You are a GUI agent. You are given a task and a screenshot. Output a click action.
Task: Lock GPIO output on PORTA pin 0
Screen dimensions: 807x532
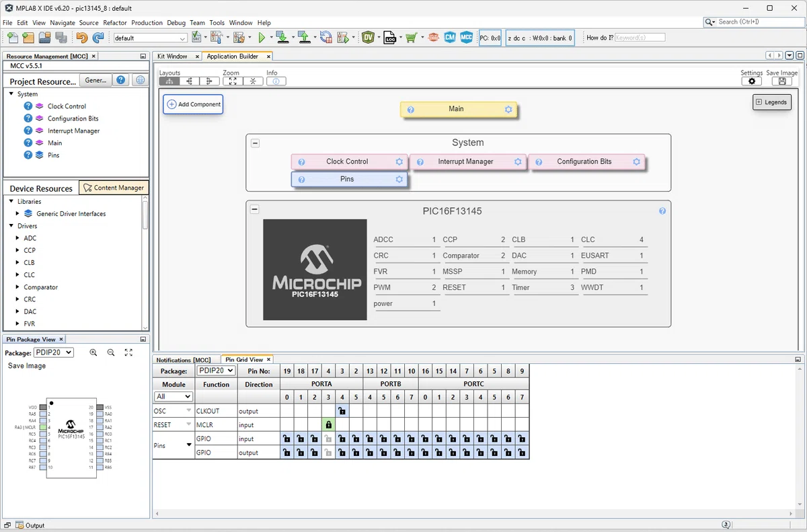pos(286,453)
